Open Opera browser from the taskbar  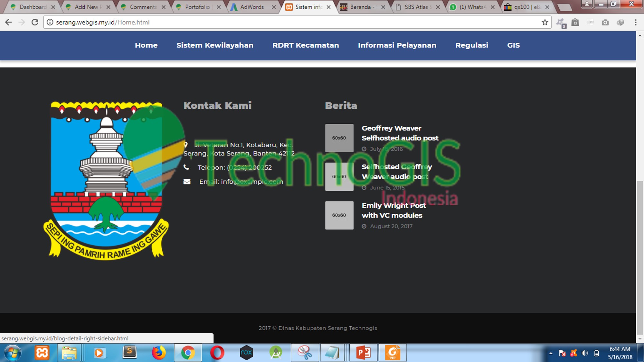[217, 353]
